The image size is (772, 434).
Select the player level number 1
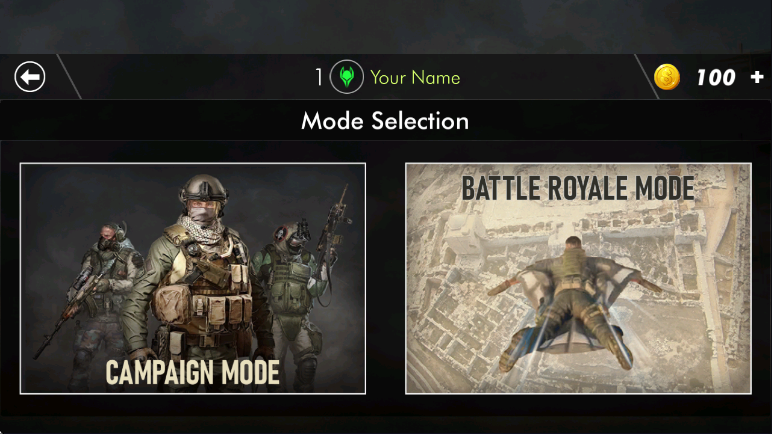click(x=319, y=77)
